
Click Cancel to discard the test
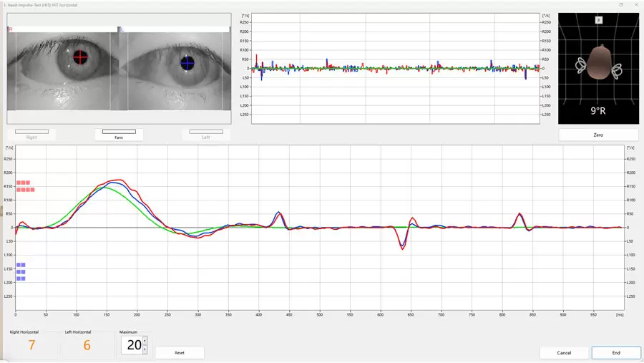pos(564,352)
